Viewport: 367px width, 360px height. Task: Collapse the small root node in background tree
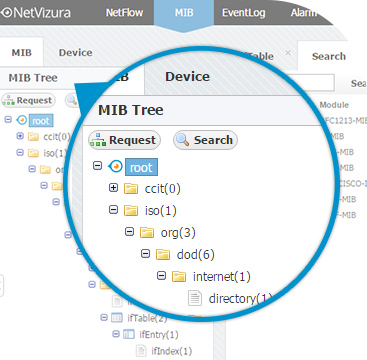coord(8,119)
